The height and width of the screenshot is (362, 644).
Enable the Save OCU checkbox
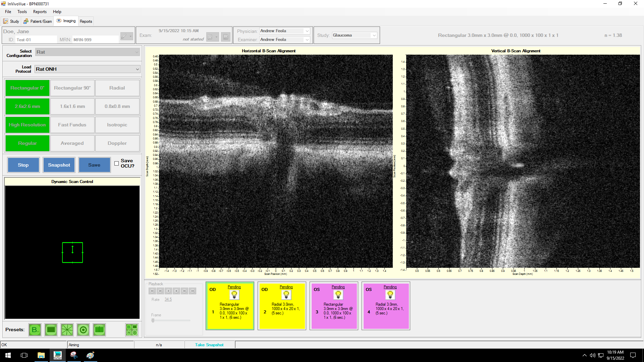[x=116, y=164]
